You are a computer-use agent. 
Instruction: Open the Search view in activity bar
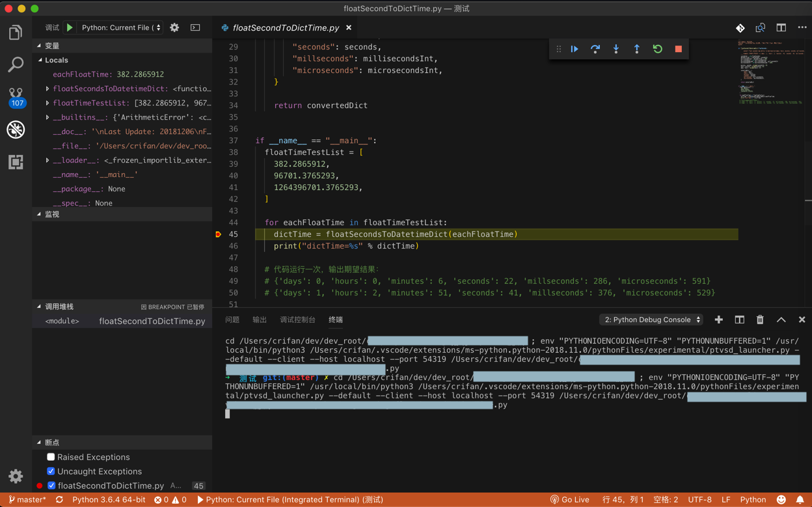tap(16, 64)
